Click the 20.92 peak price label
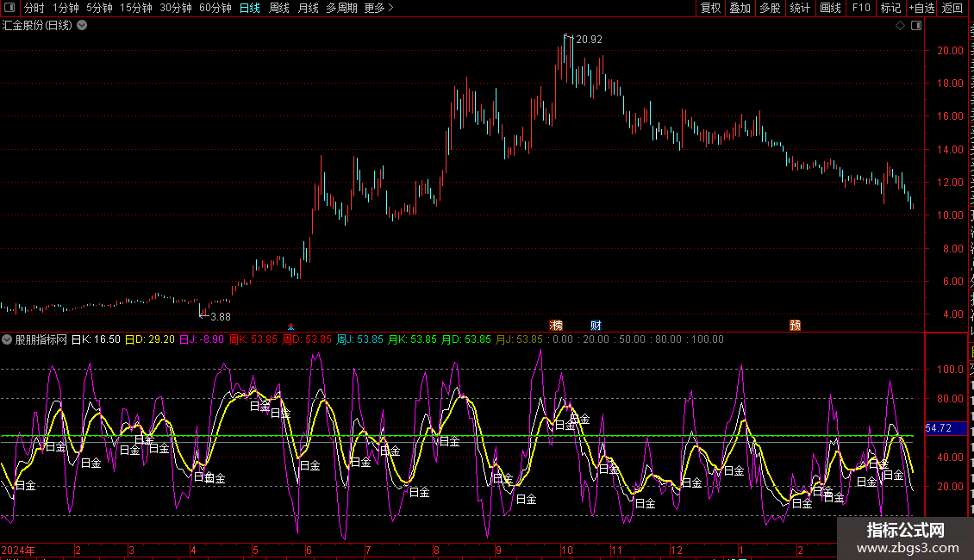Screen dimensions: 974x560 click(x=590, y=40)
